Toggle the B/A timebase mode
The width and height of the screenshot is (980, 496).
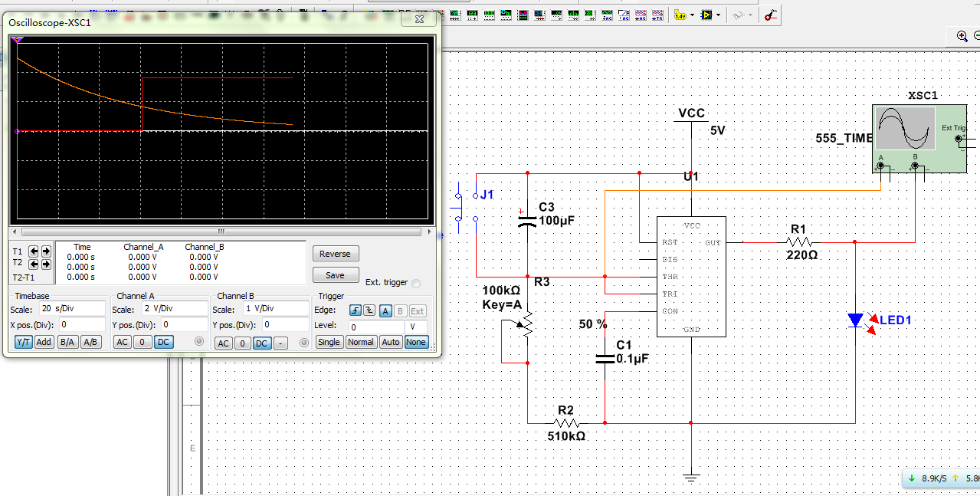68,342
